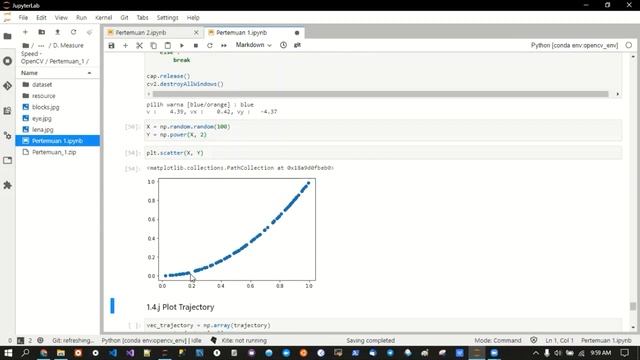Image resolution: width=640 pixels, height=360 pixels.
Task: Open the File Browser sidebar panel
Action: pyautogui.click(x=7, y=36)
